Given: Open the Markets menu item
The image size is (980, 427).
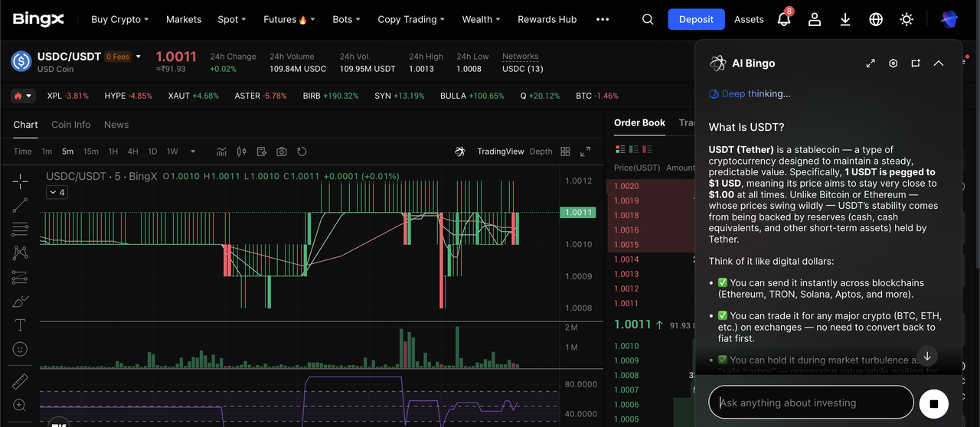Looking at the screenshot, I should pos(184,19).
